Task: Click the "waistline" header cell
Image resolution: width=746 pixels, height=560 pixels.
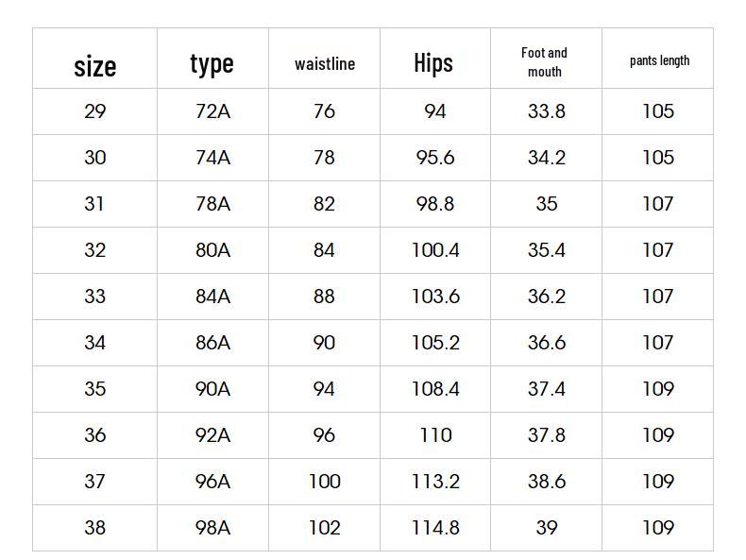Action: click(x=324, y=64)
